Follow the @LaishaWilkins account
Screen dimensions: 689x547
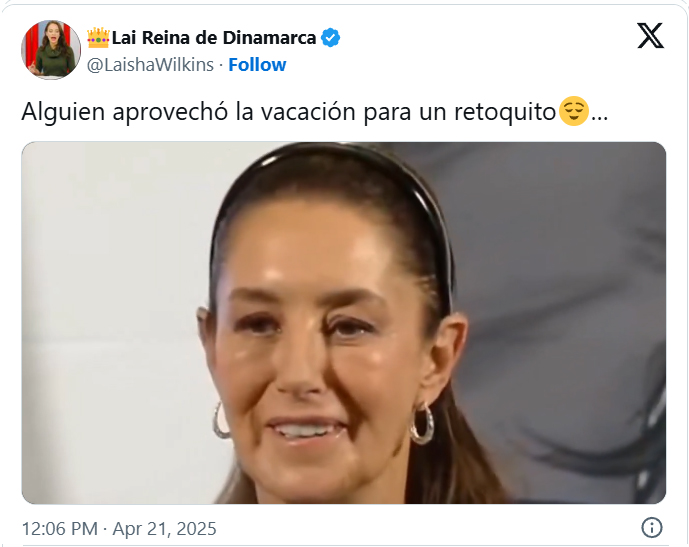tap(257, 65)
